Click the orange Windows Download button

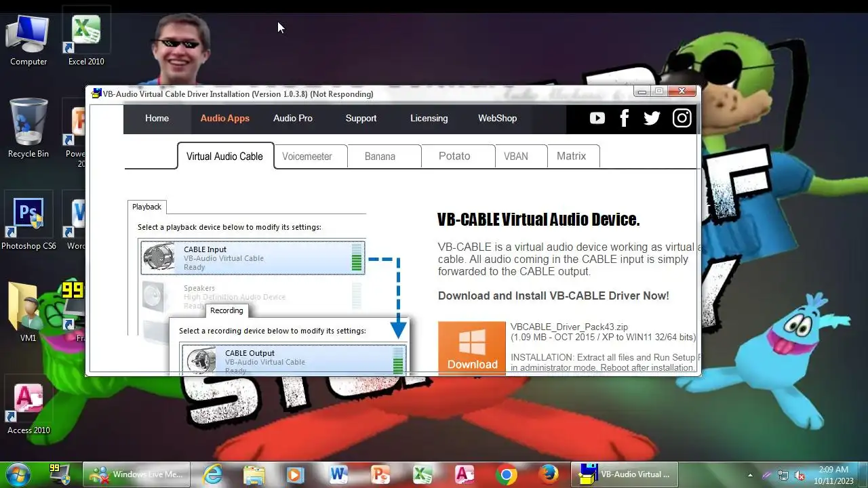472,347
